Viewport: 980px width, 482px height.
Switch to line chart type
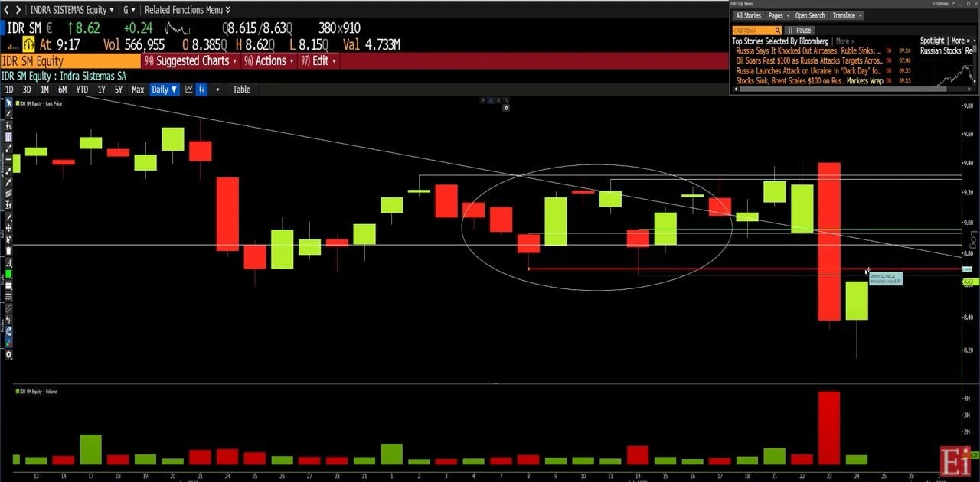pyautogui.click(x=189, y=90)
